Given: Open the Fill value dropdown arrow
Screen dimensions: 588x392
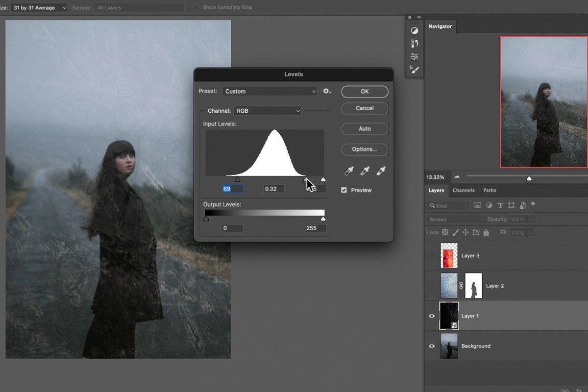Looking at the screenshot, I should [531, 233].
